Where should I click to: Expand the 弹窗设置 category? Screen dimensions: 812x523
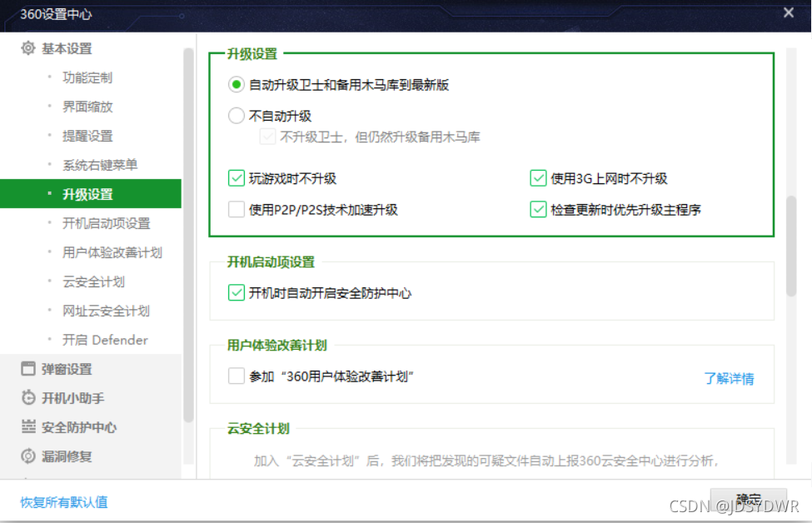[67, 369]
